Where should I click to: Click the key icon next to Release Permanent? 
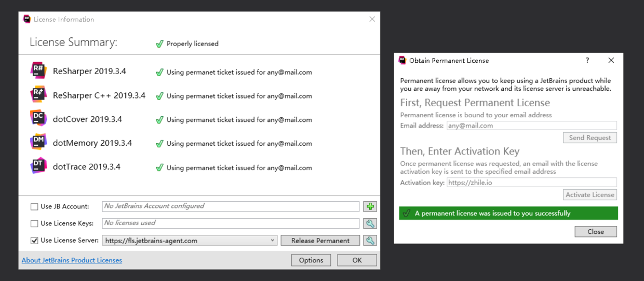[370, 241]
